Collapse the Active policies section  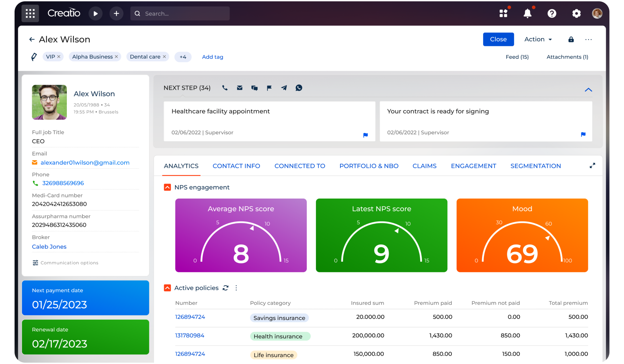click(x=167, y=288)
